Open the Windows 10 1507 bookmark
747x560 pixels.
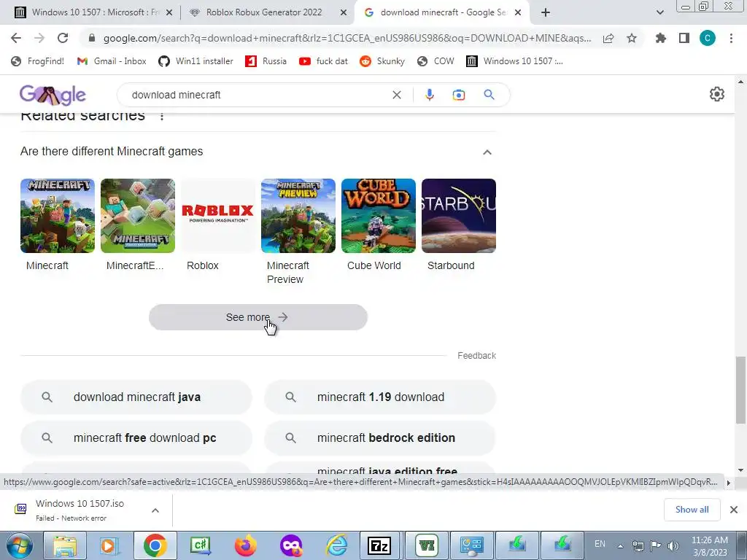(514, 61)
